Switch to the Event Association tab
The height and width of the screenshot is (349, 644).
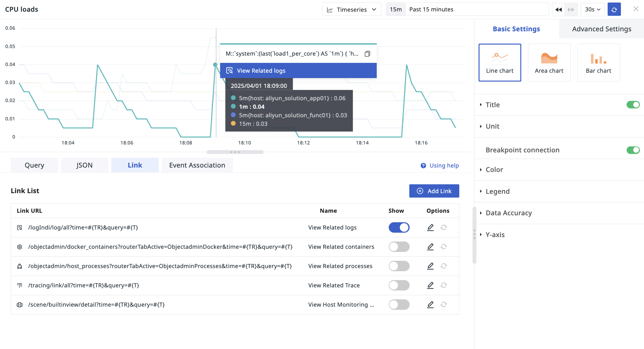click(197, 165)
